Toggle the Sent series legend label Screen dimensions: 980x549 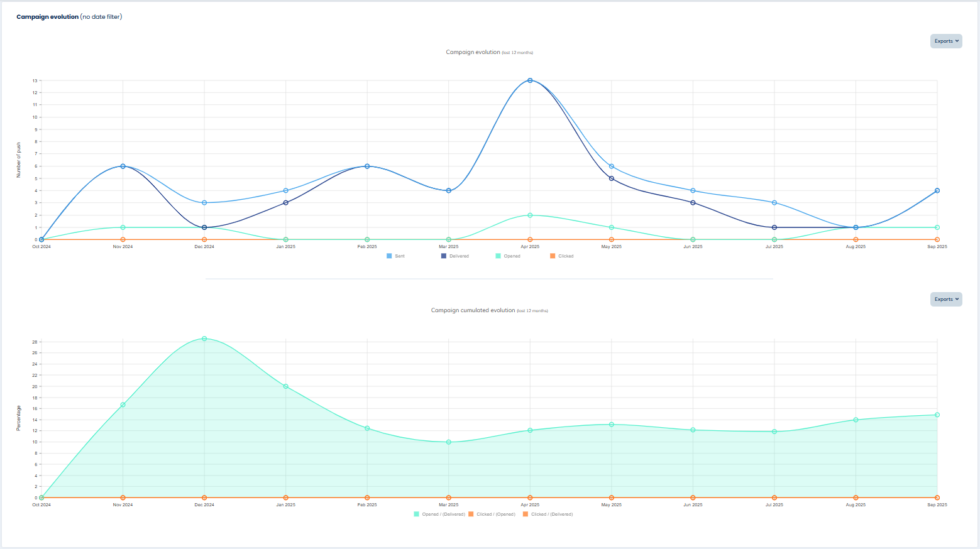[x=400, y=256]
